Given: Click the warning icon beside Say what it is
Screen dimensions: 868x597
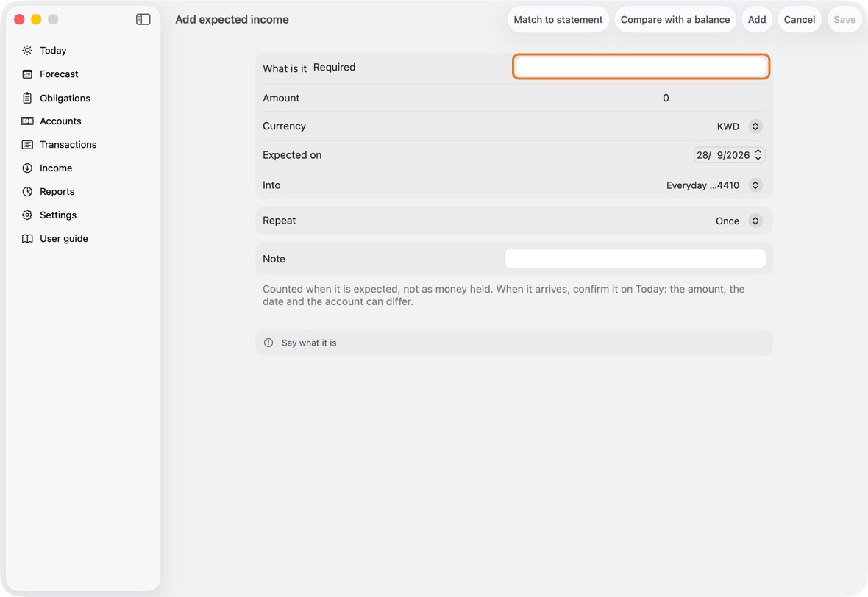Looking at the screenshot, I should click(268, 343).
